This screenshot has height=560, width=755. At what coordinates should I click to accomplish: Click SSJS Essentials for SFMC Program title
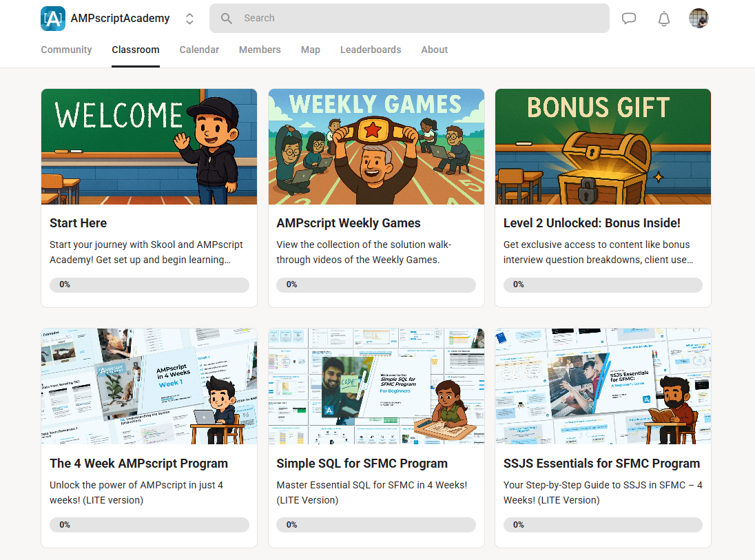coord(602,463)
